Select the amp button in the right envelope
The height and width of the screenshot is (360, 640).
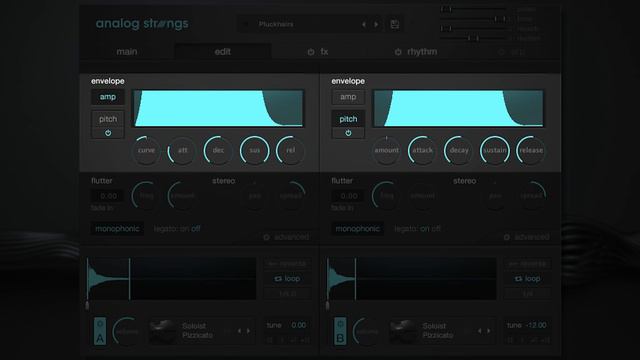click(x=348, y=97)
